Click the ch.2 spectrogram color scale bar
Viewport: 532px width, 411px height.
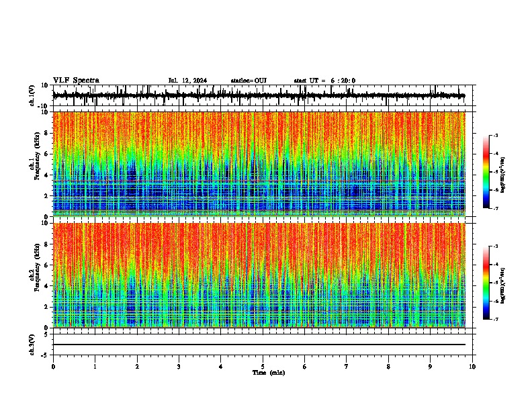[x=486, y=283]
